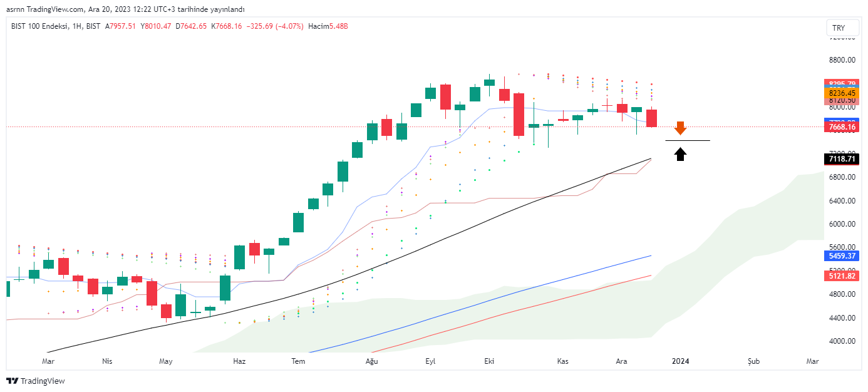Click the 6400.00 price axis level
The width and height of the screenshot is (868, 392).
pyautogui.click(x=842, y=201)
